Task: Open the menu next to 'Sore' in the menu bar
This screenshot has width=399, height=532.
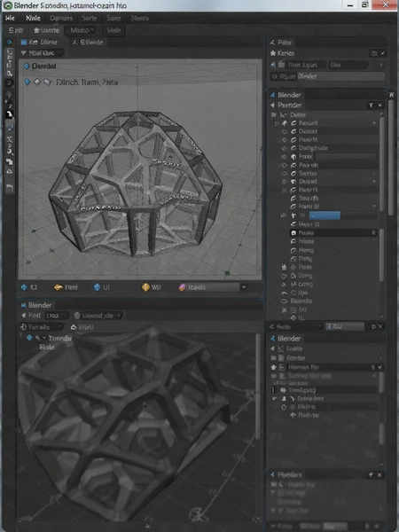Action: [140, 18]
